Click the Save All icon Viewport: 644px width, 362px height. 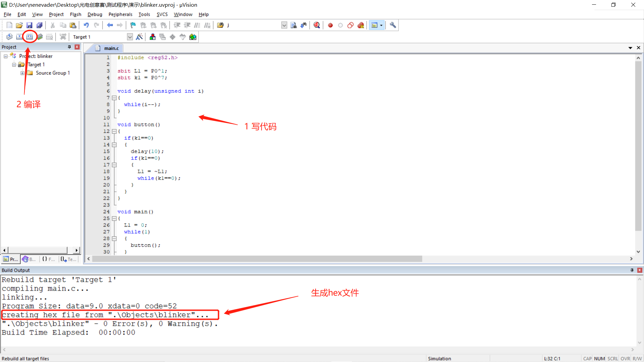point(40,25)
